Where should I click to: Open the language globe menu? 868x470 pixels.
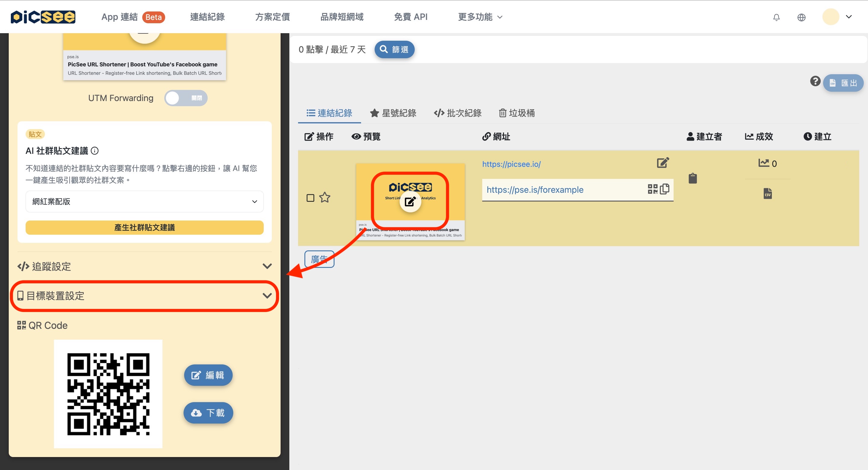click(x=802, y=17)
